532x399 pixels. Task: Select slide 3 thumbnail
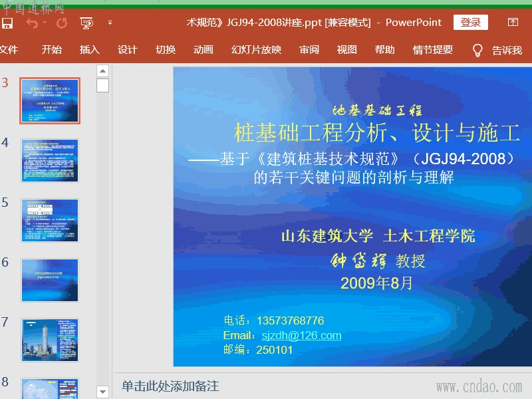pos(50,101)
